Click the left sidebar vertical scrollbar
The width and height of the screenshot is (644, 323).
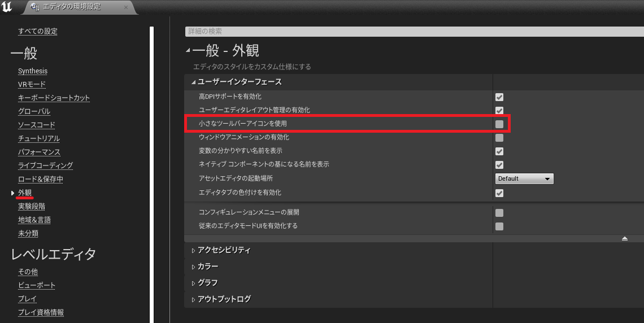pyautogui.click(x=151, y=174)
